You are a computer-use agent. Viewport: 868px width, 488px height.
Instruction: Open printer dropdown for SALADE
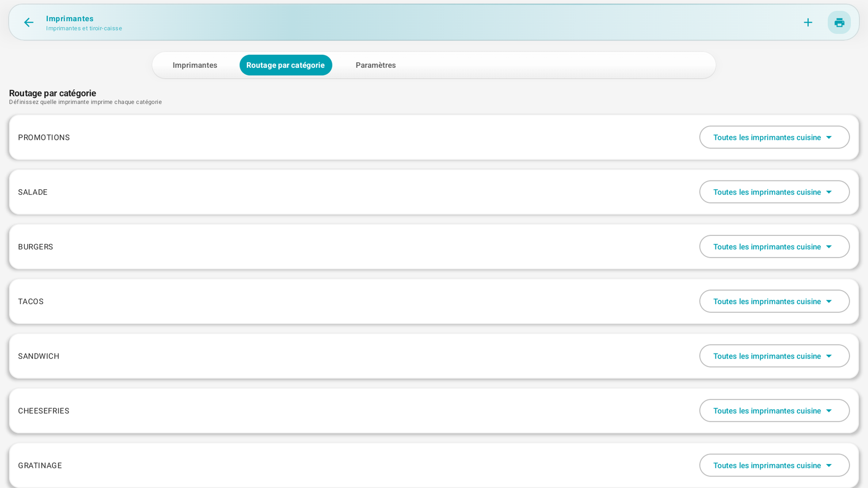pos(774,192)
